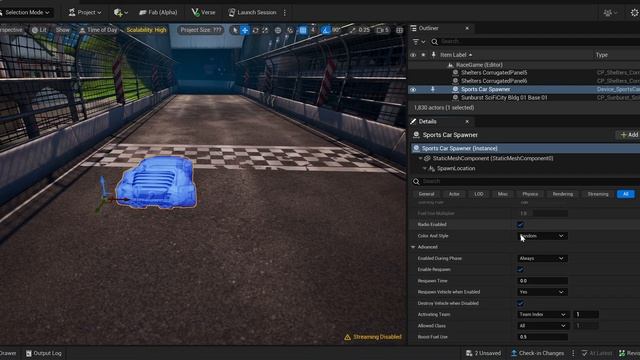Viewport: 640px width, 360px height.
Task: Toggle world/local coordinate space globe icon
Action: [278, 30]
